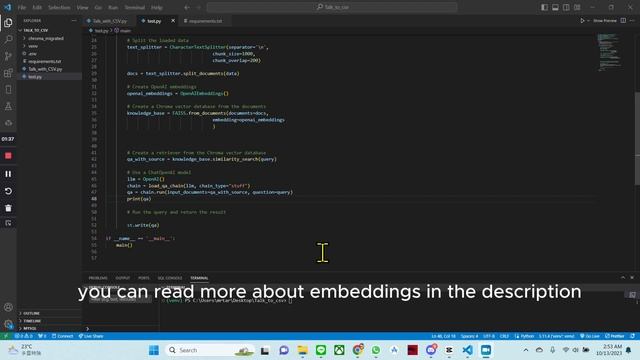Switch to the SQL Console panel tab
This screenshot has height=360, width=640.
click(x=170, y=278)
